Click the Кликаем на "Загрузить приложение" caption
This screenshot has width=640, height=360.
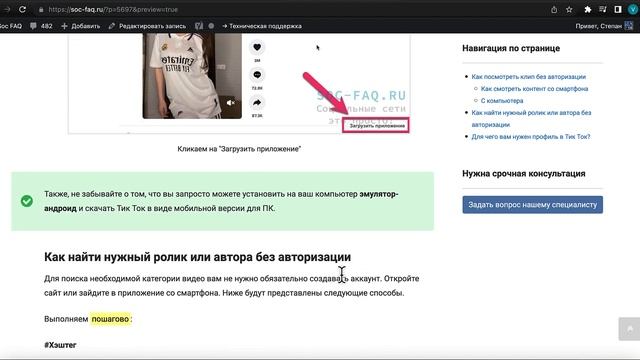(239, 149)
